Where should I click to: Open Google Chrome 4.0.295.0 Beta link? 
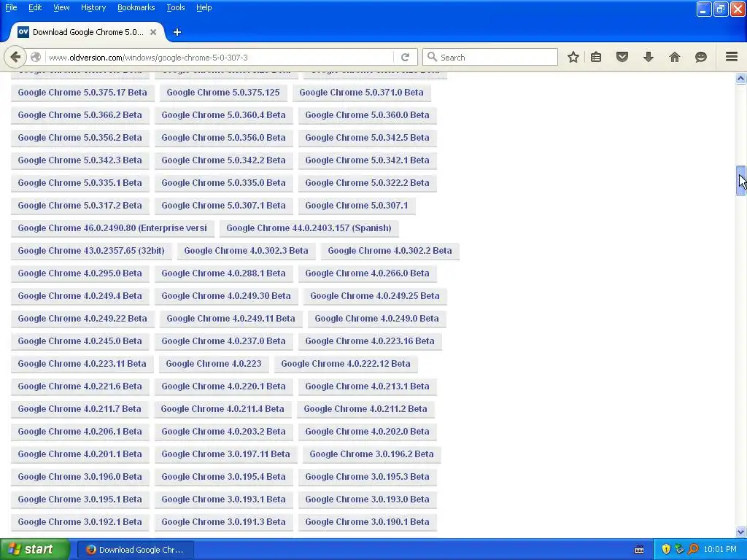click(x=80, y=273)
